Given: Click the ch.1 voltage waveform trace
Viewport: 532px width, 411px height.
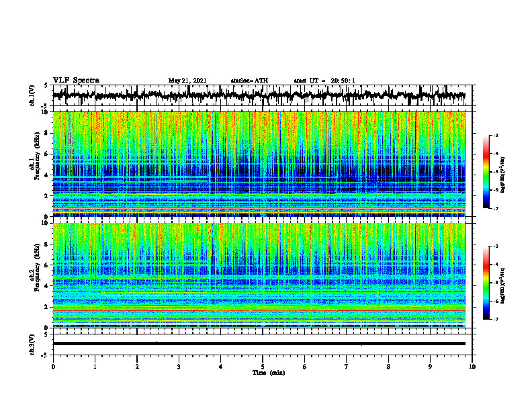Looking at the screenshot, I should click(259, 95).
